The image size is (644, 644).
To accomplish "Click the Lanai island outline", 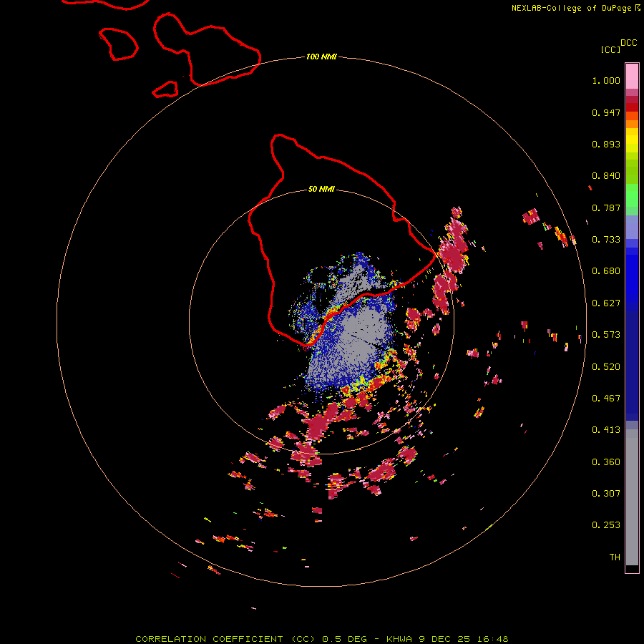I will pos(118,44).
